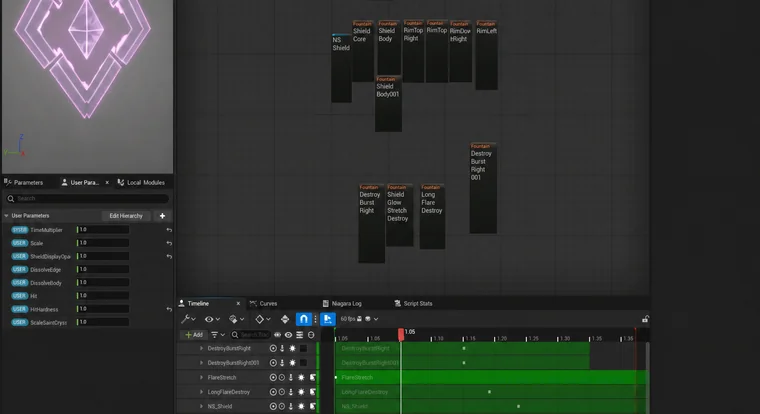The height and width of the screenshot is (414, 760).
Task: Expand the DestroyBurstRight track
Action: [201, 348]
